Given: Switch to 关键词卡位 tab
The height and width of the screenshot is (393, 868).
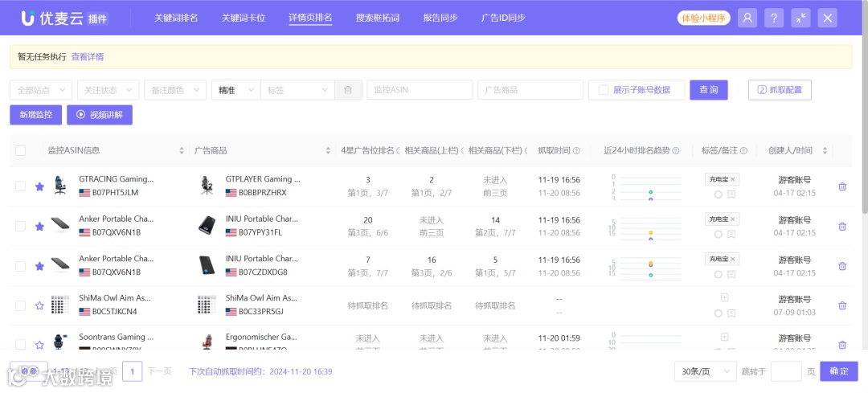Looking at the screenshot, I should tap(244, 18).
